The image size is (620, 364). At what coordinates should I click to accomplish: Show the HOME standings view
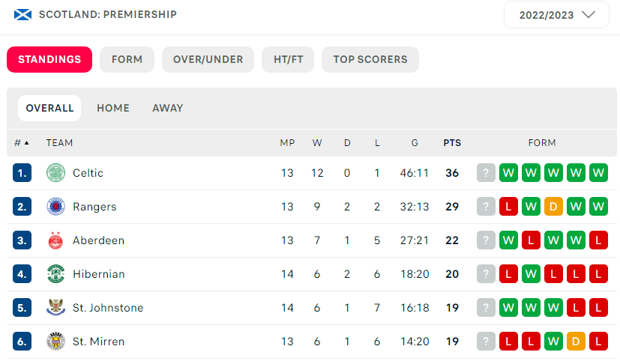pyautogui.click(x=113, y=109)
